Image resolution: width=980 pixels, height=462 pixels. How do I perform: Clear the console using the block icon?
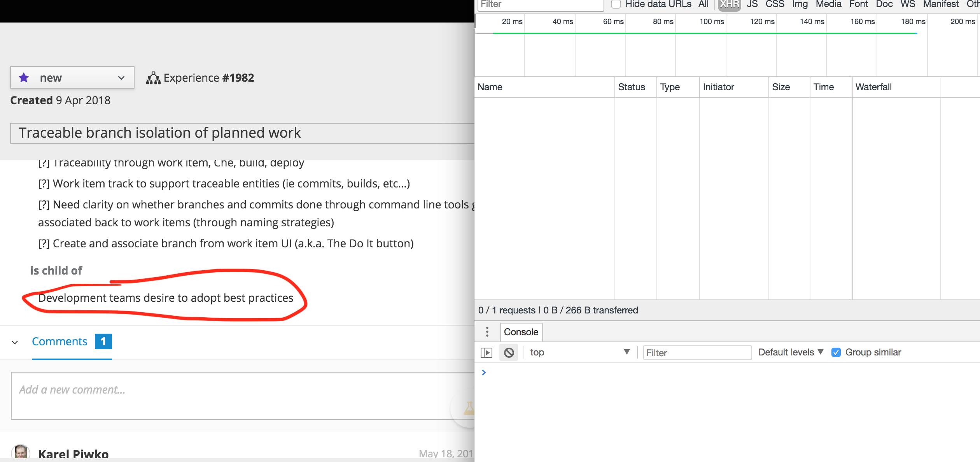509,352
